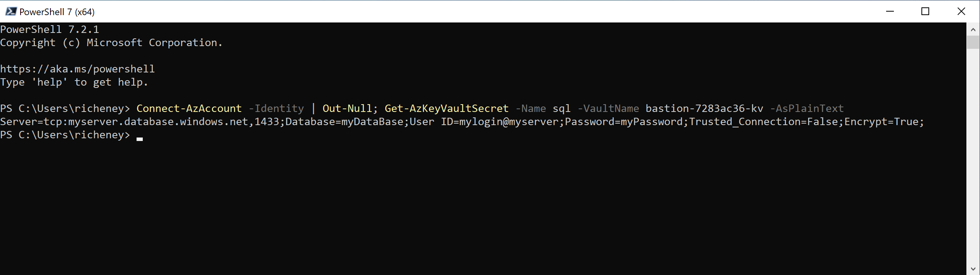Click the Copyright Microsoft Corporation line
980x275 pixels.
point(111,43)
